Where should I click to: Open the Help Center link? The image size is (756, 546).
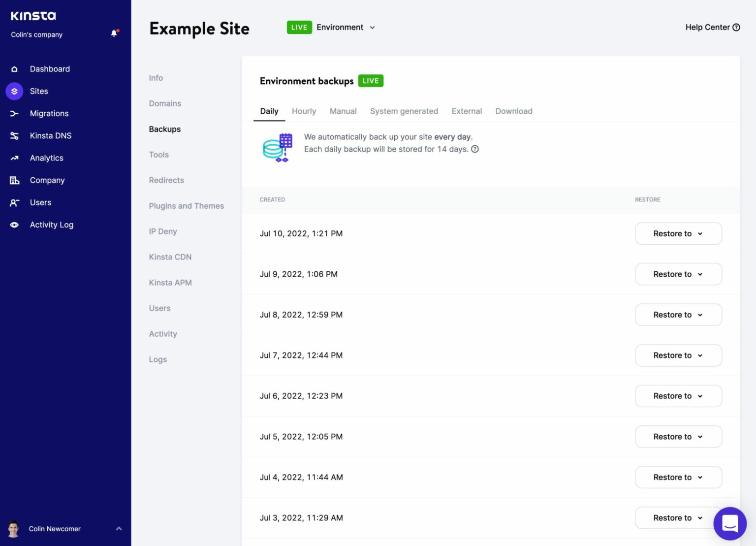(x=712, y=28)
